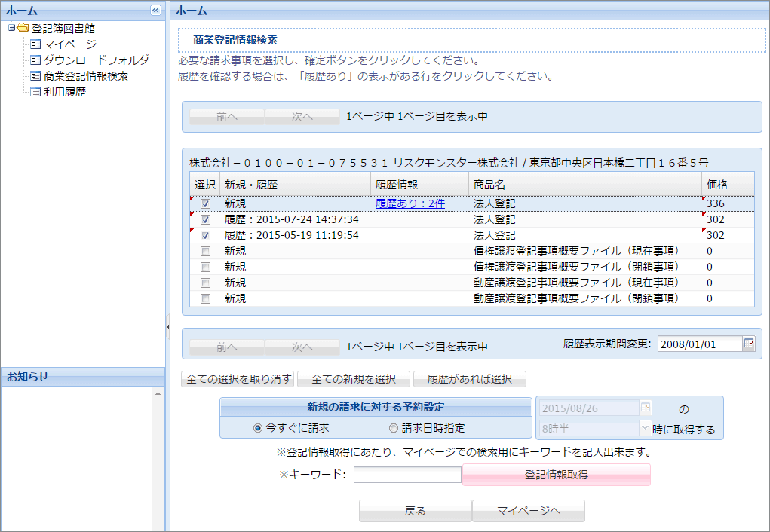Click the 登記簿図書館 folder icon

[x=23, y=29]
